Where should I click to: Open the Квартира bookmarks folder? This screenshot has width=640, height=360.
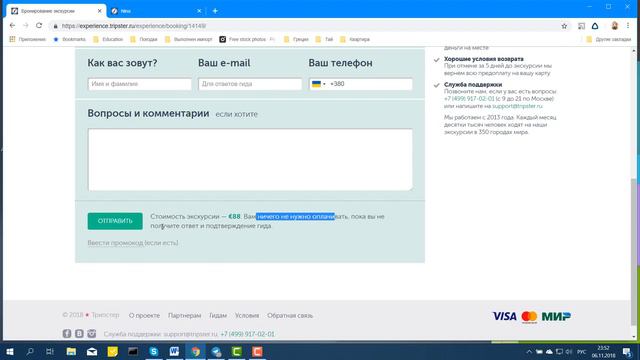355,39
